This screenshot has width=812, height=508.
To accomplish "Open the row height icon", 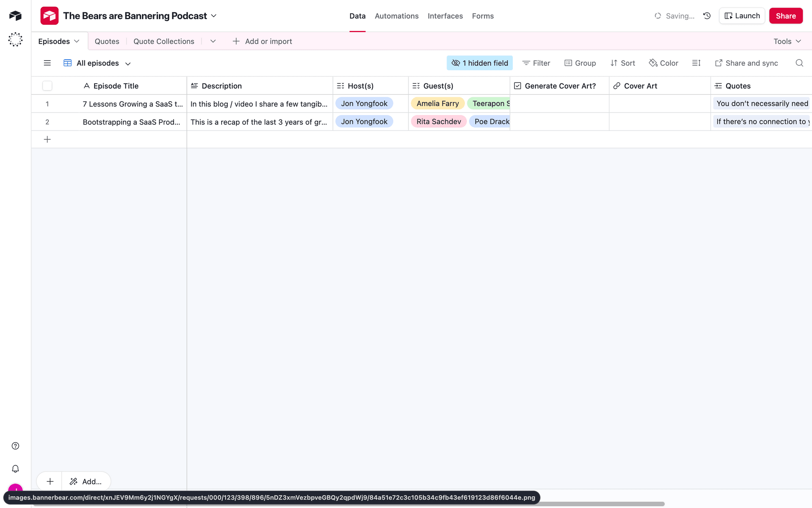I will pos(696,63).
